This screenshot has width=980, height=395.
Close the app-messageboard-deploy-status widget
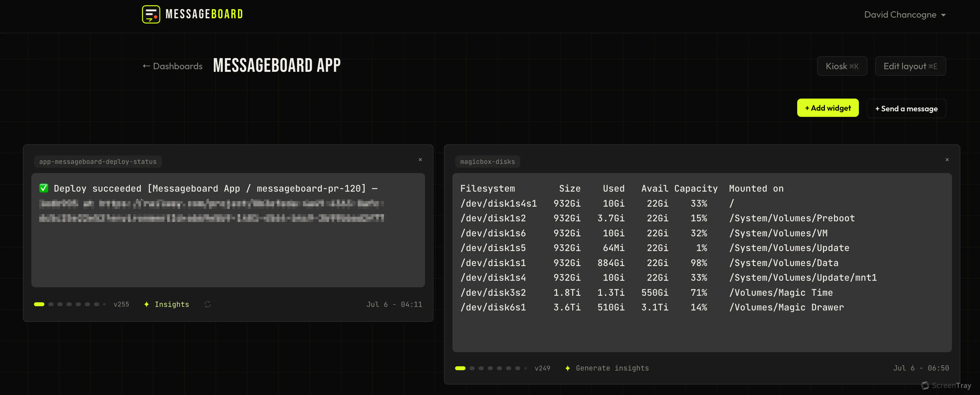[420, 159]
